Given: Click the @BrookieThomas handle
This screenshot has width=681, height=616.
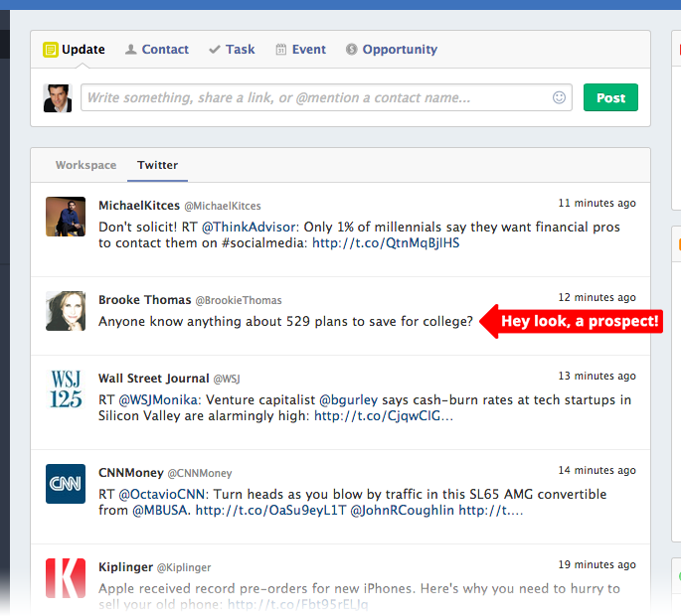Looking at the screenshot, I should (x=239, y=300).
